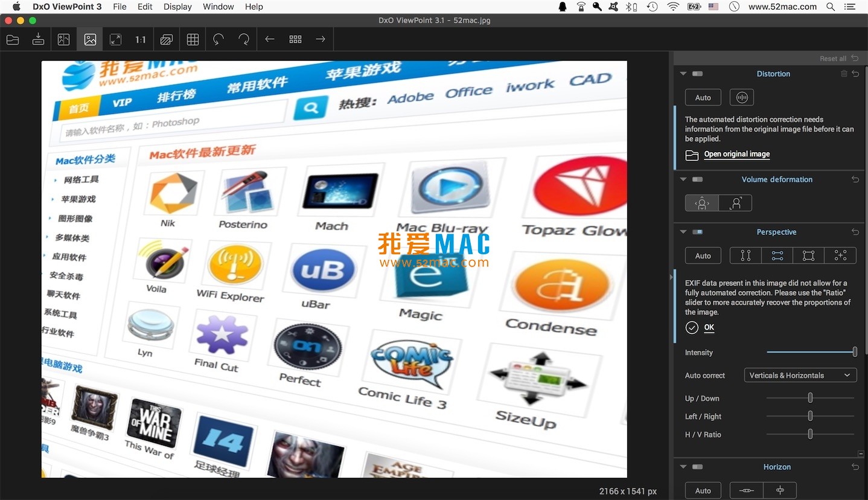Viewport: 868px width, 500px height.
Task: Click the Up / Down slider handle
Action: 810,398
